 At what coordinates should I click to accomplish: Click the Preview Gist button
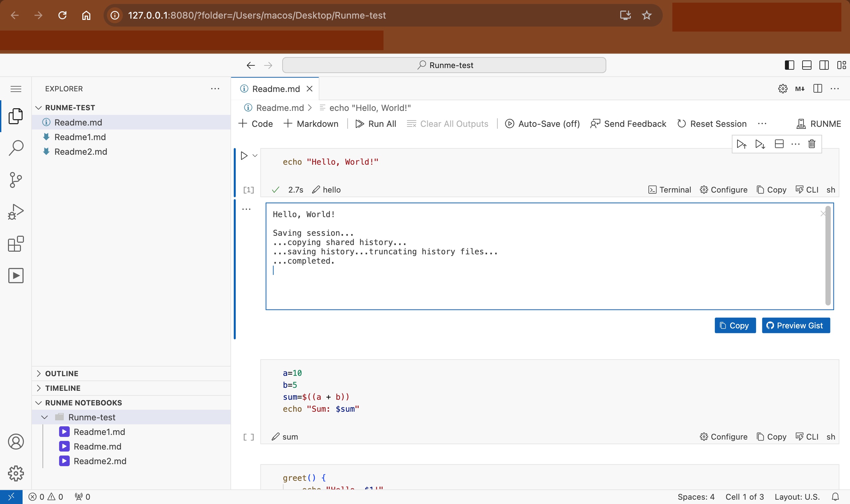796,325
